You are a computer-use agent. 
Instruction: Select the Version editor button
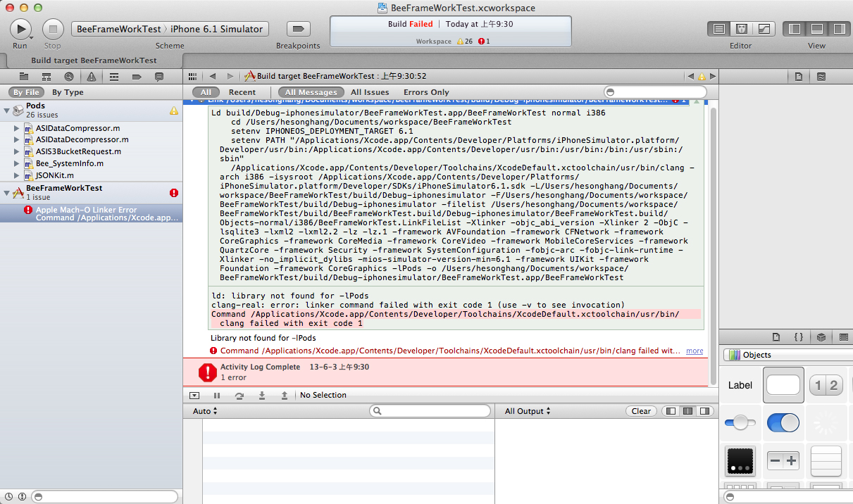pyautogui.click(x=764, y=29)
